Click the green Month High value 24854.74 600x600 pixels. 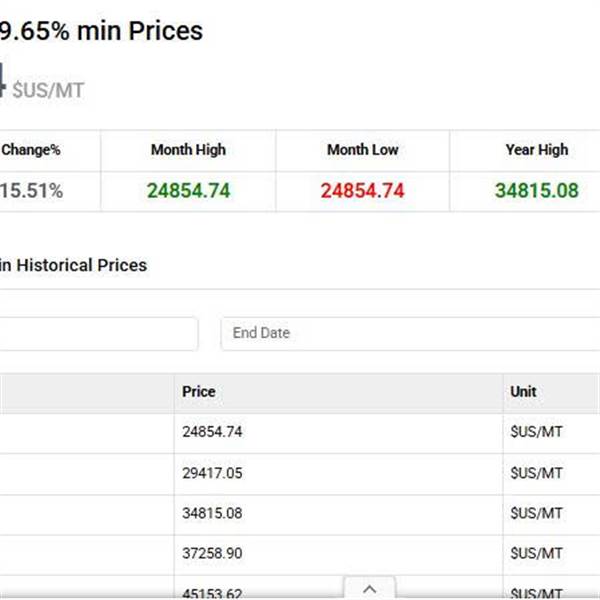pyautogui.click(x=188, y=190)
